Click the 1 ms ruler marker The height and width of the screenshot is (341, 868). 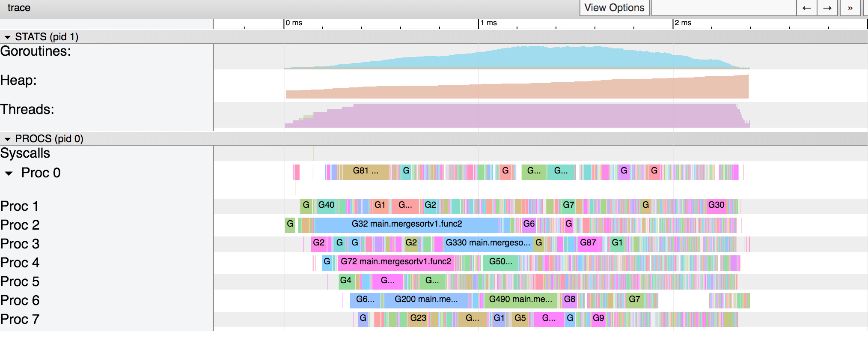click(x=488, y=23)
